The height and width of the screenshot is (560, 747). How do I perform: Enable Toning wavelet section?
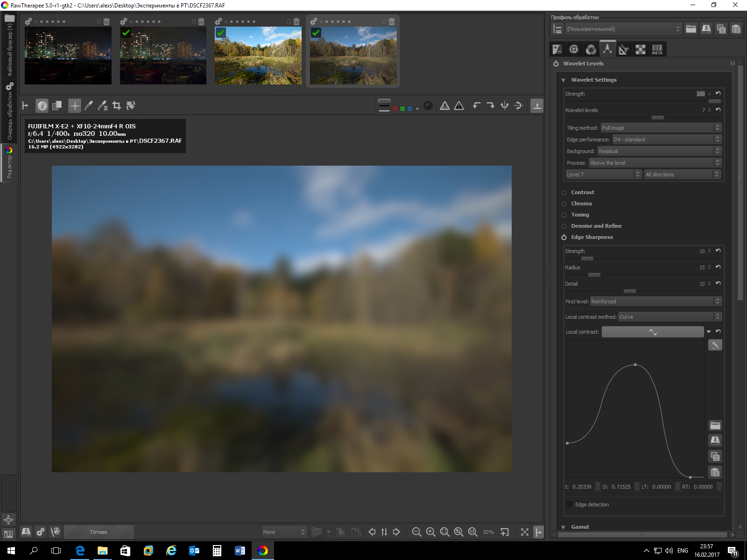click(x=564, y=215)
